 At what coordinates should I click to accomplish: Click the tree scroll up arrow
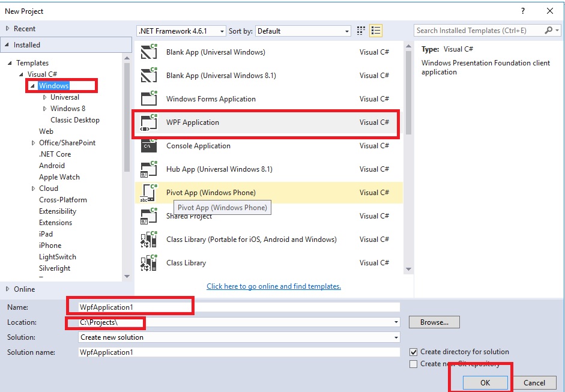127,58
